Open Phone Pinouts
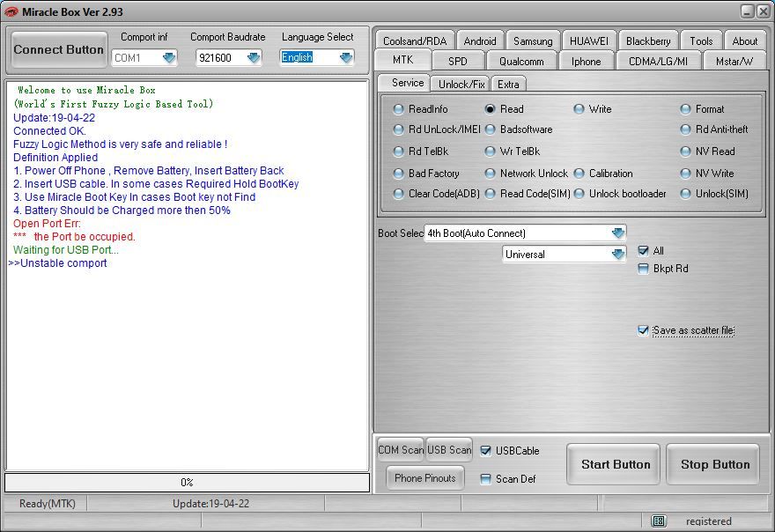The image size is (775, 532). [425, 478]
